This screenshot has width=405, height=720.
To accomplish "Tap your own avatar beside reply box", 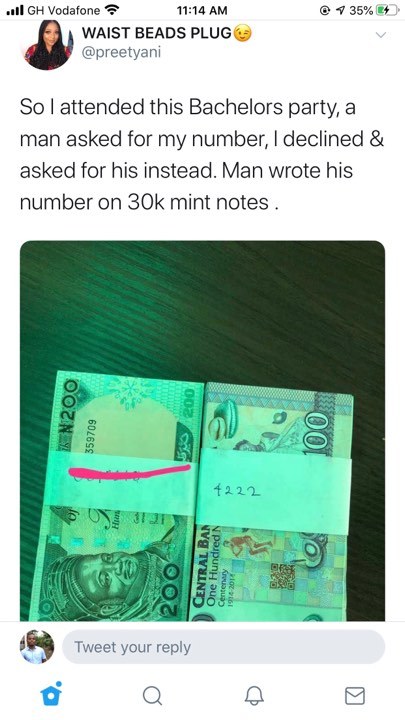I will 37,647.
